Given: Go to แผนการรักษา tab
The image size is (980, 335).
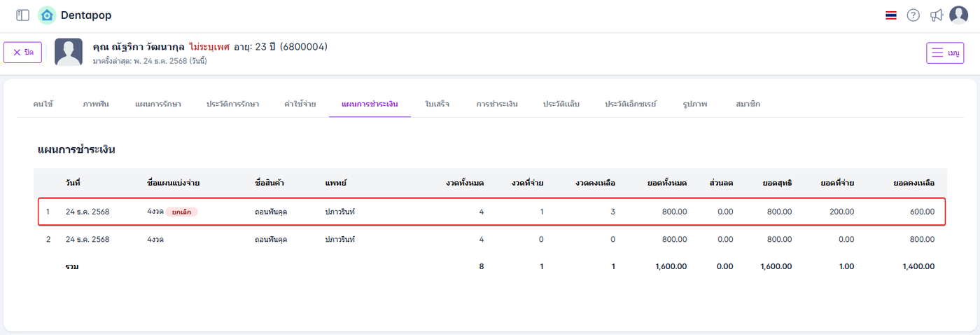Looking at the screenshot, I should [x=158, y=104].
